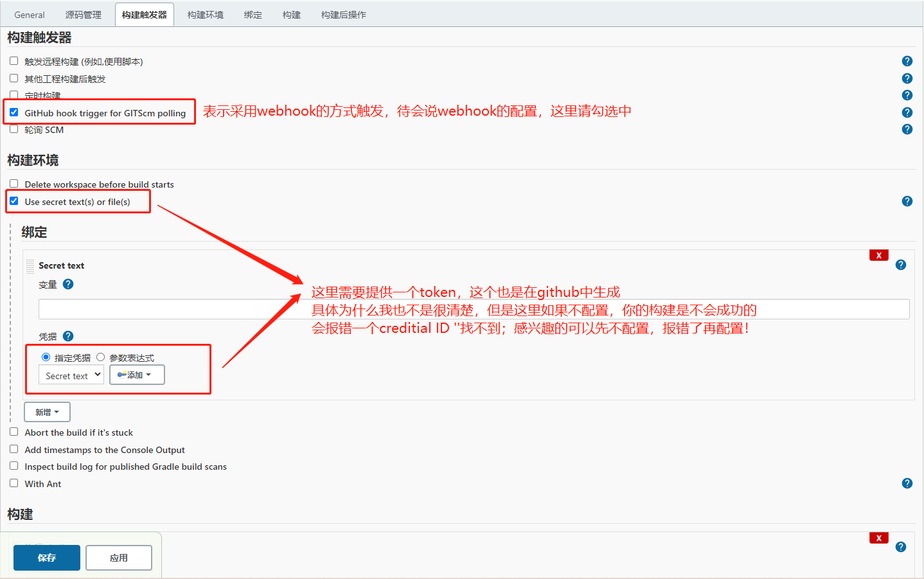Toggle 定时构建 checkbox

coord(14,95)
